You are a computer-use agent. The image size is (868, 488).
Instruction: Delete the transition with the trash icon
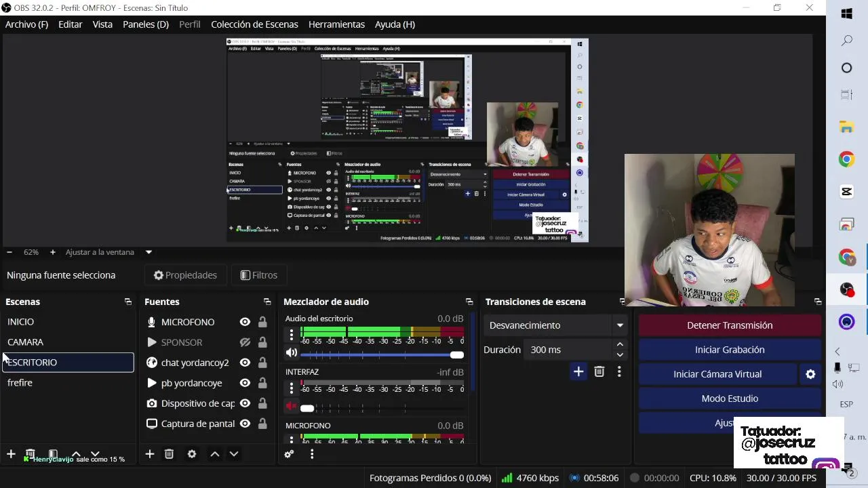click(599, 371)
